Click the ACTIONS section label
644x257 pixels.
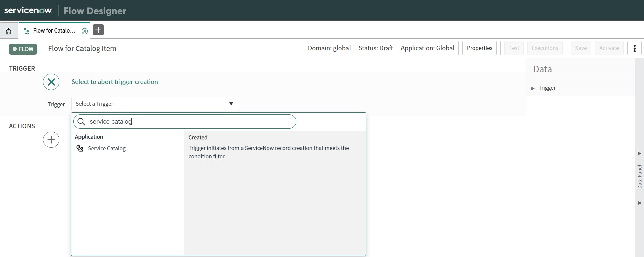click(x=22, y=126)
